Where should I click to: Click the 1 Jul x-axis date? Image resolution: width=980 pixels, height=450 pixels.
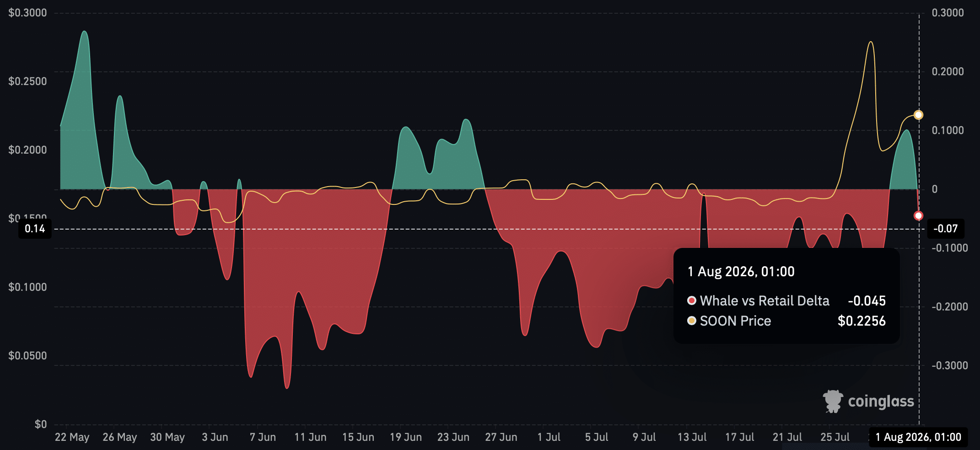pos(549,437)
